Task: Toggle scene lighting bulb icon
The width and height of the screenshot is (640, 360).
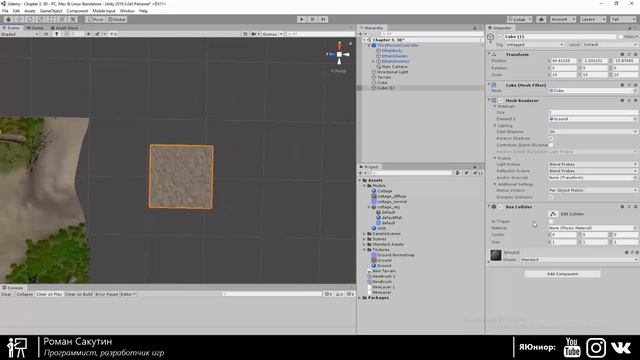Action: pyautogui.click(x=57, y=34)
